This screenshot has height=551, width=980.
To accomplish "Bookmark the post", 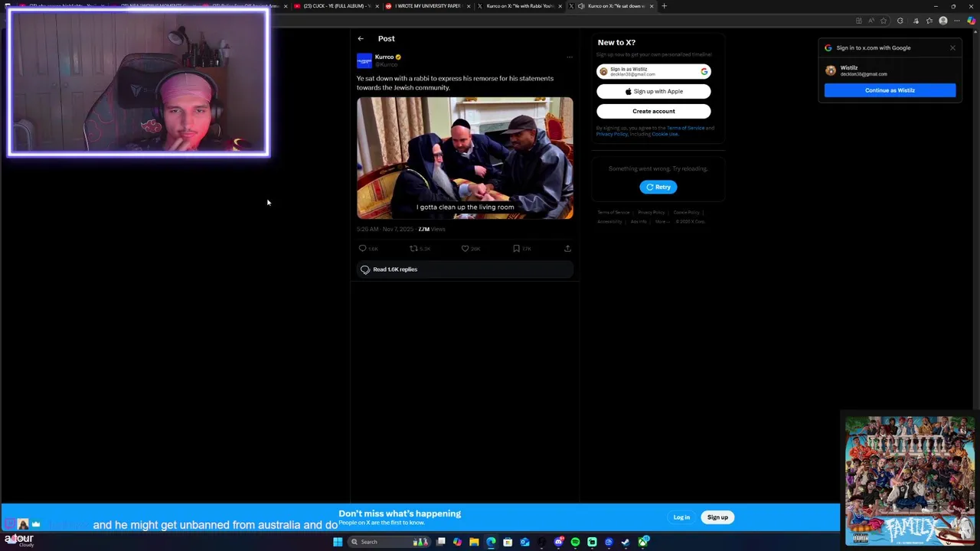I will (x=516, y=249).
